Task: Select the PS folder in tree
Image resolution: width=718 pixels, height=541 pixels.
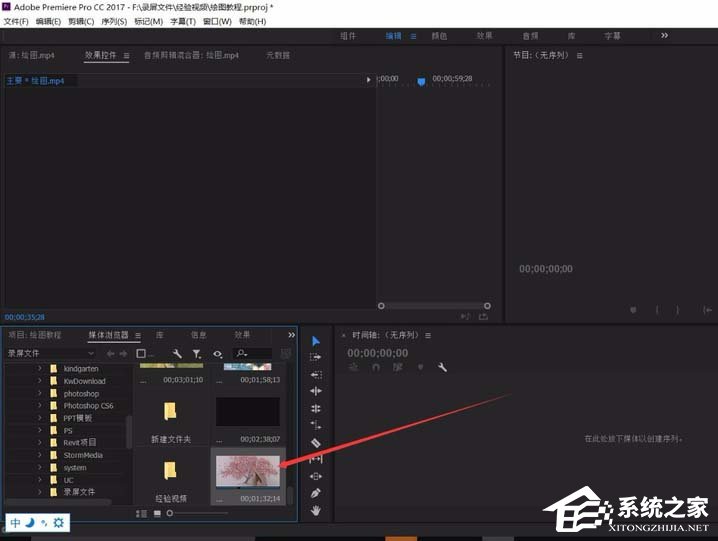Action: pyautogui.click(x=68, y=431)
